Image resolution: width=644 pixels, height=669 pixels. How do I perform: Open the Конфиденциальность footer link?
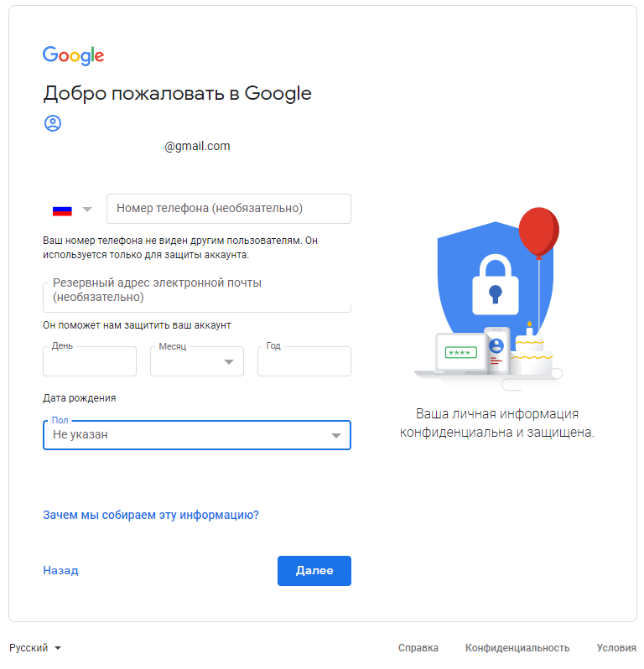point(517,648)
